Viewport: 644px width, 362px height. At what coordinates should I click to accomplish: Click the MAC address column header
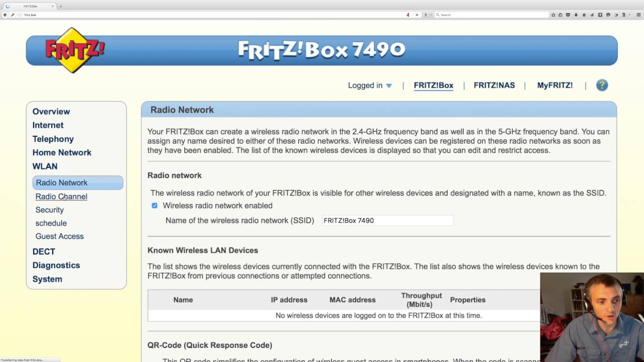tap(352, 300)
